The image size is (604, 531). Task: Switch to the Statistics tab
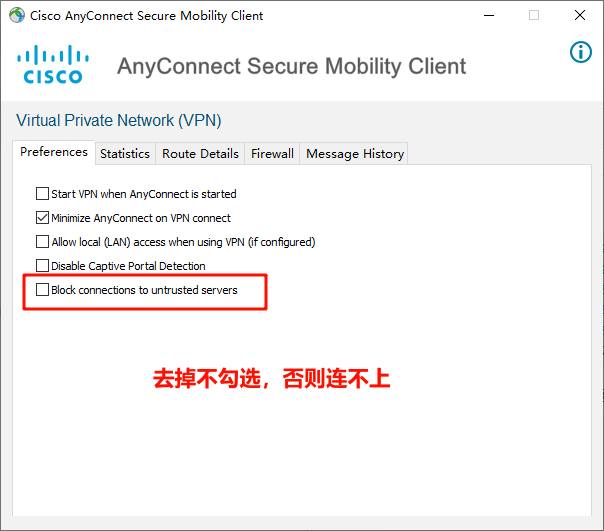tap(125, 154)
